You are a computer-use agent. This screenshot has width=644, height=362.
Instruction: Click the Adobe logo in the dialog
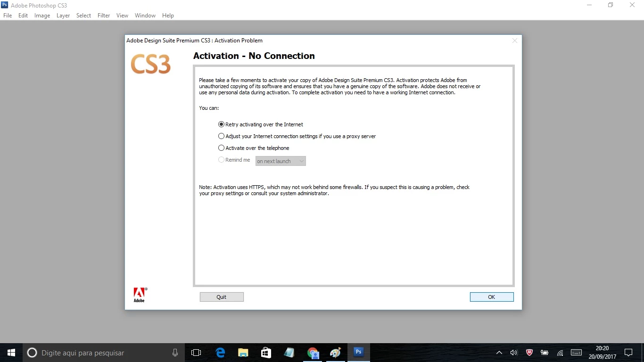tap(140, 295)
